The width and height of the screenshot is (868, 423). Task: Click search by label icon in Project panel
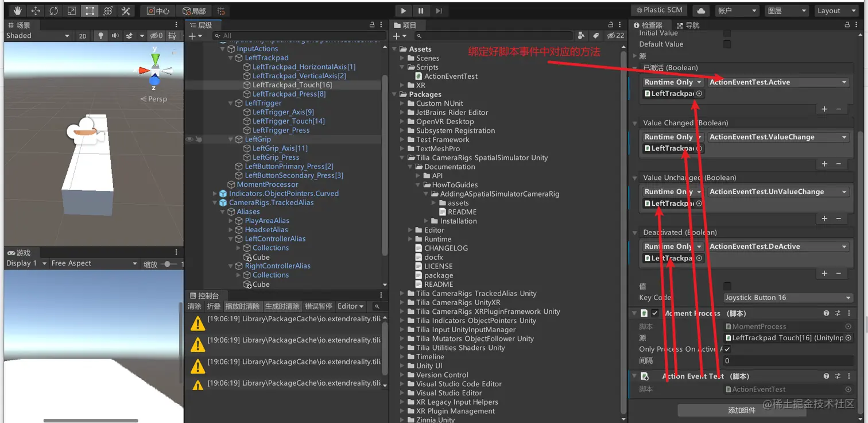596,36
